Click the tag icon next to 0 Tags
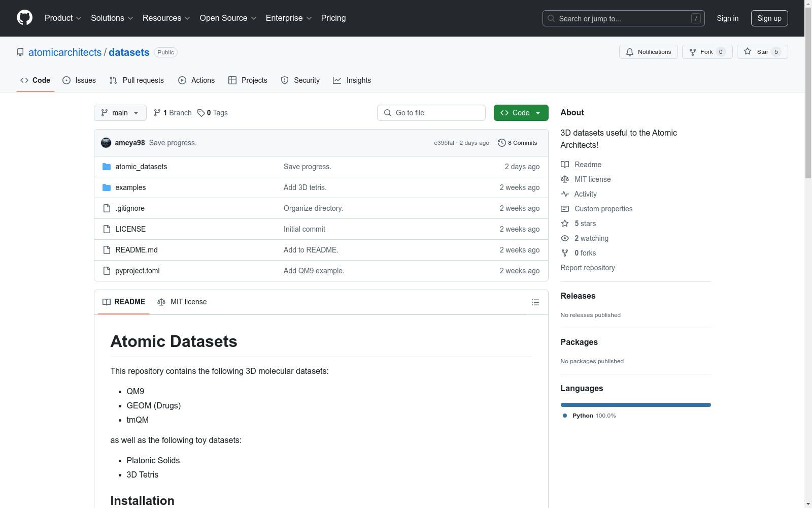Image resolution: width=812 pixels, height=508 pixels. (201, 113)
